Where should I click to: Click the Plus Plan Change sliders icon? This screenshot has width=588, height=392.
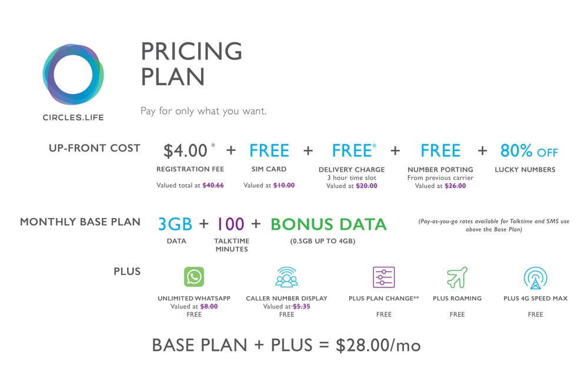(x=383, y=276)
